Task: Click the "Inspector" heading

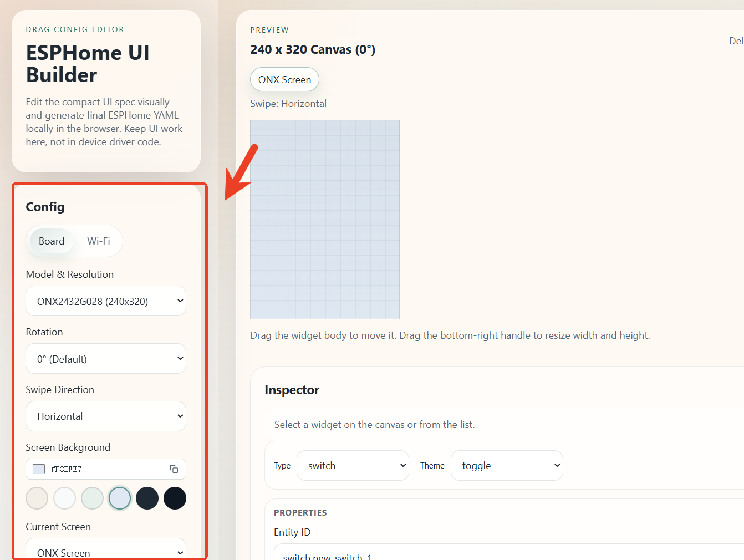Action: [292, 390]
